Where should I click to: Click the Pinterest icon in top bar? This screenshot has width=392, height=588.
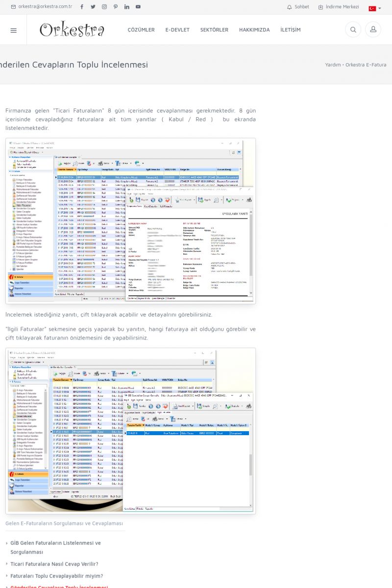(116, 7)
